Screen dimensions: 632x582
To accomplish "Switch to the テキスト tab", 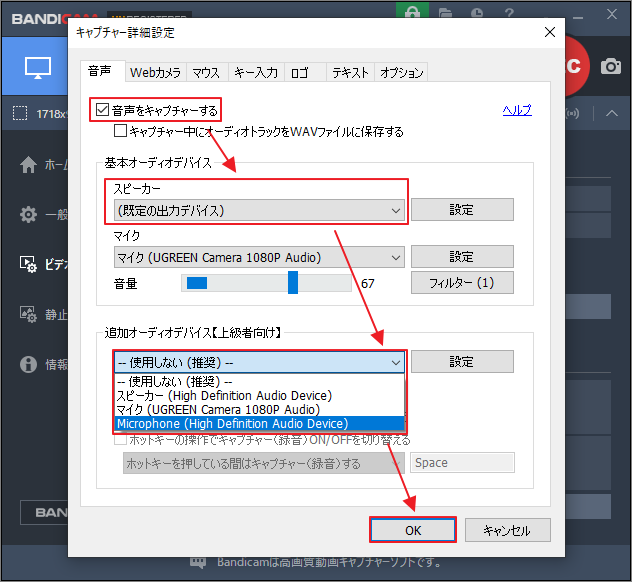I will pyautogui.click(x=350, y=73).
